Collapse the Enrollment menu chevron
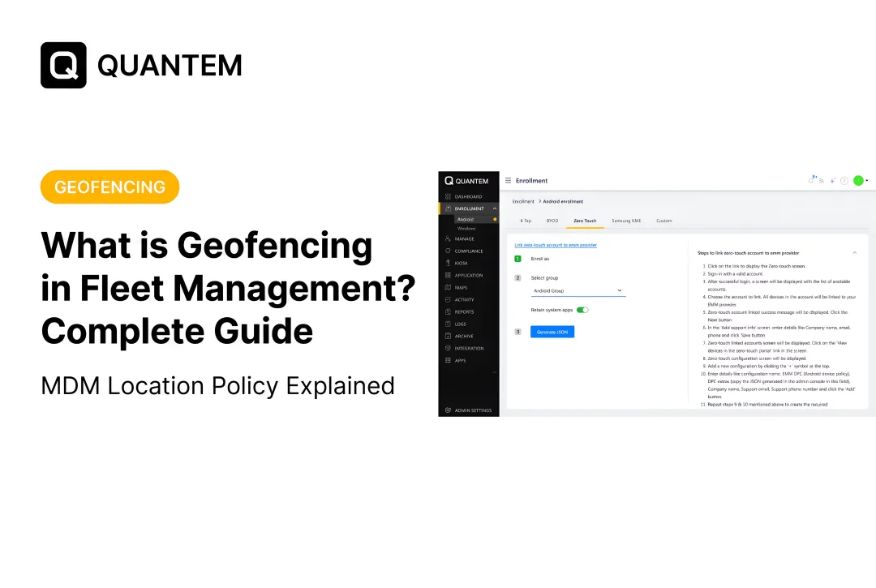Viewport: 876px width, 588px height. (495, 208)
